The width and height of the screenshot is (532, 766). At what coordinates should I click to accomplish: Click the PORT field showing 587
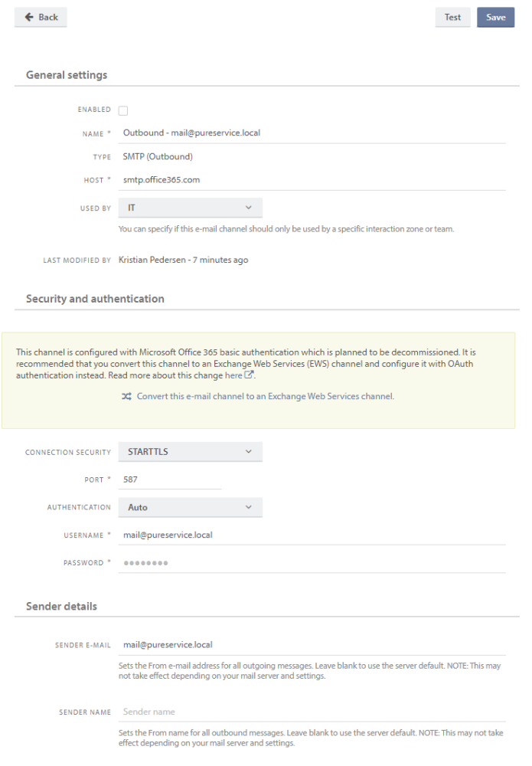coord(168,480)
